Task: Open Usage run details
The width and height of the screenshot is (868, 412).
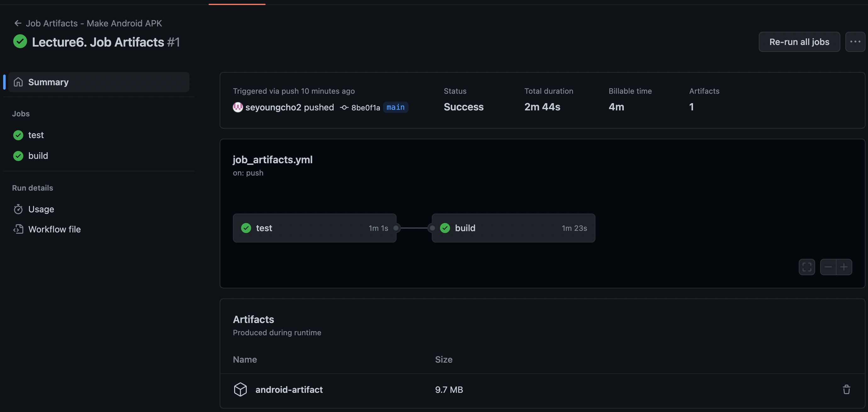Action: click(41, 209)
